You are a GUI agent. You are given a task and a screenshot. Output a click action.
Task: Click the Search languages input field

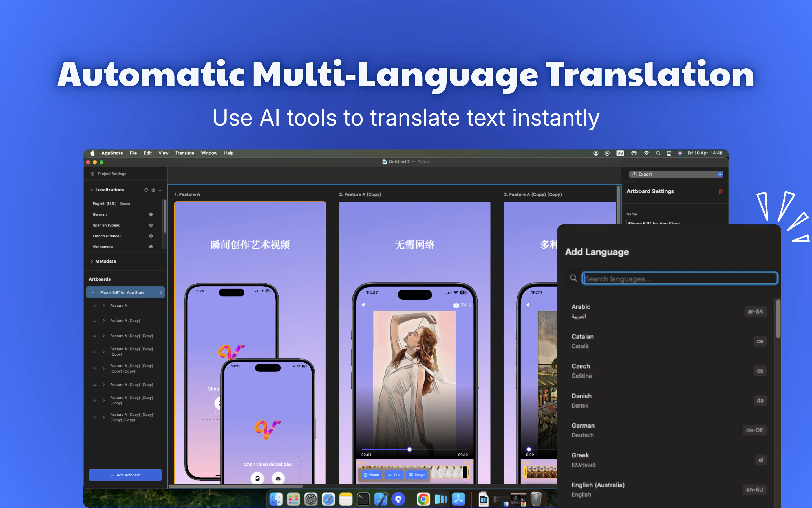pos(680,279)
